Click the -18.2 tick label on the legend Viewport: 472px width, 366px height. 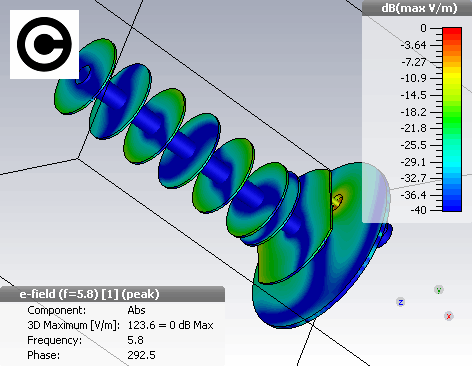coord(413,112)
